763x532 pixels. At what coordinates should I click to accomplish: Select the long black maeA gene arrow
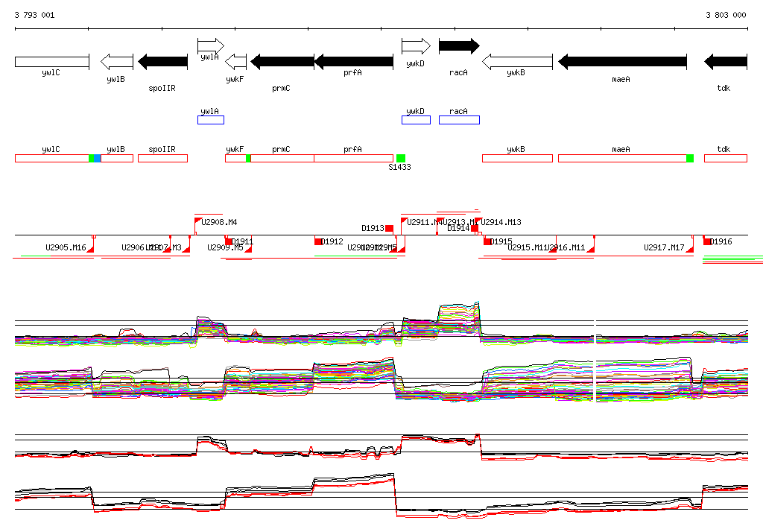click(622, 62)
